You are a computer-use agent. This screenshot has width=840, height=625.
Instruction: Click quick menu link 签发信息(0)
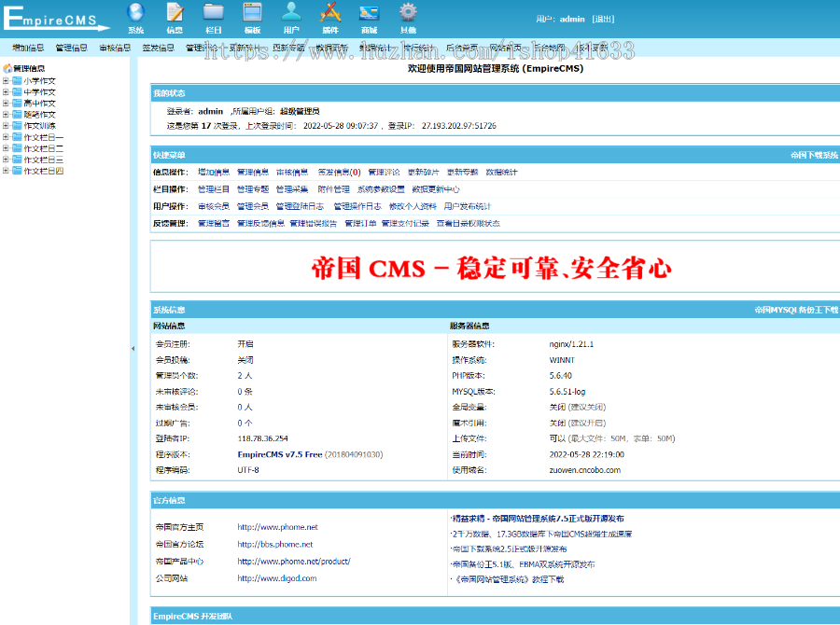point(339,173)
